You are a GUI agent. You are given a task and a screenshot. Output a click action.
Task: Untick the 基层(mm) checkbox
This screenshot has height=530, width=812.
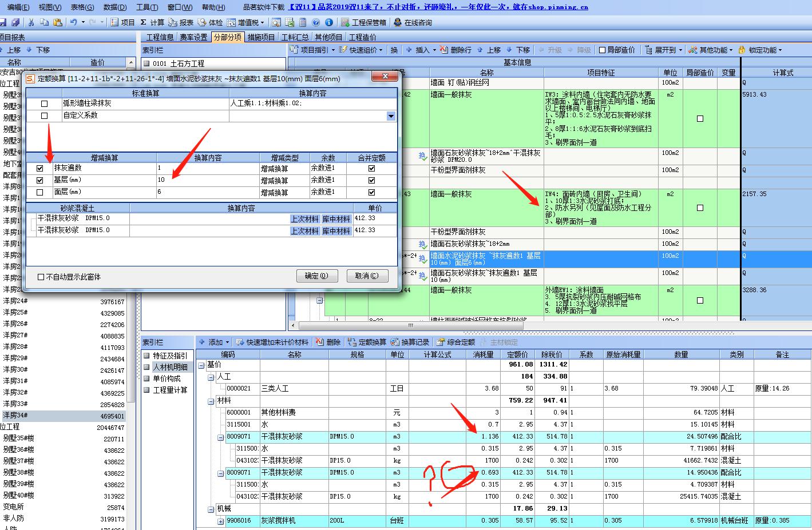39,181
